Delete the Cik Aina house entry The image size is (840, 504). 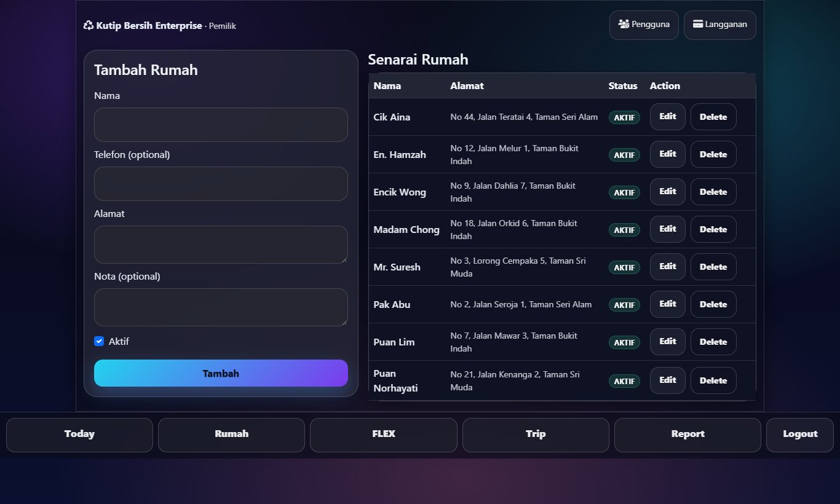coord(713,117)
